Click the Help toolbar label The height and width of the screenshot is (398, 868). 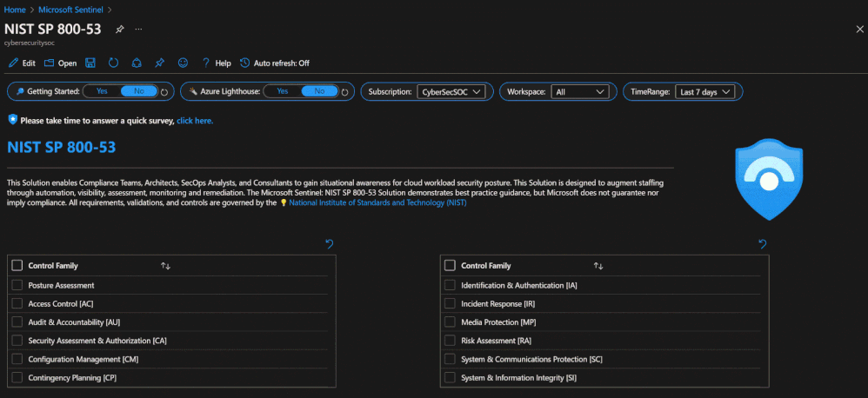point(224,63)
